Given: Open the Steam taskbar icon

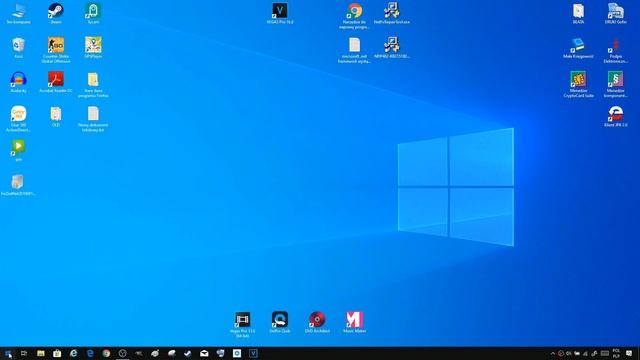Looking at the screenshot, I should coord(188,353).
